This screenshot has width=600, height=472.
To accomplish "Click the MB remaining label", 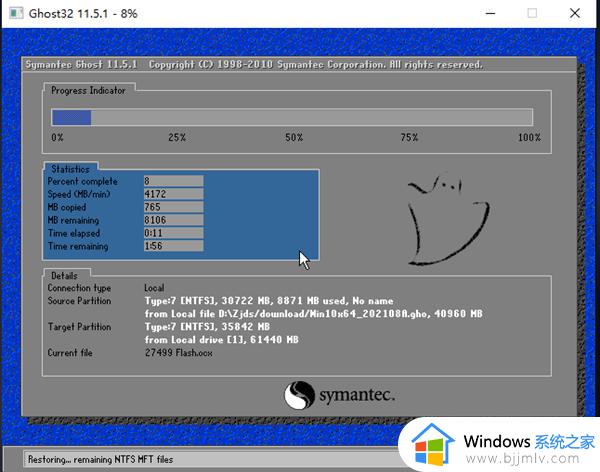I will click(73, 220).
